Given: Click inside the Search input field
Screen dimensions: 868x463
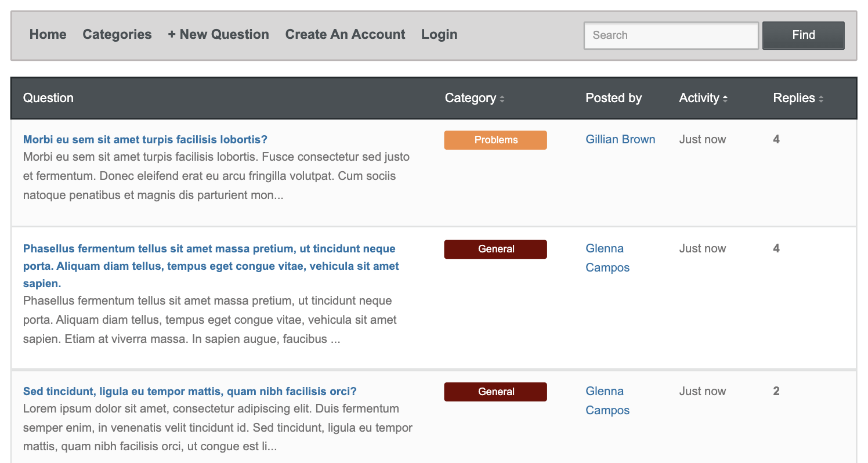Looking at the screenshot, I should 671,35.
